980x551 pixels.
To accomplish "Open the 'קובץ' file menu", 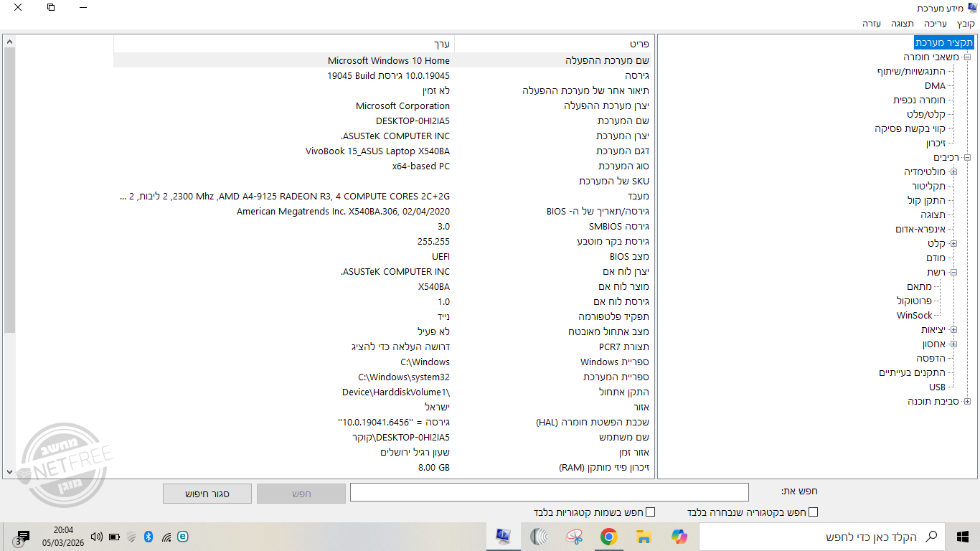I will point(966,24).
